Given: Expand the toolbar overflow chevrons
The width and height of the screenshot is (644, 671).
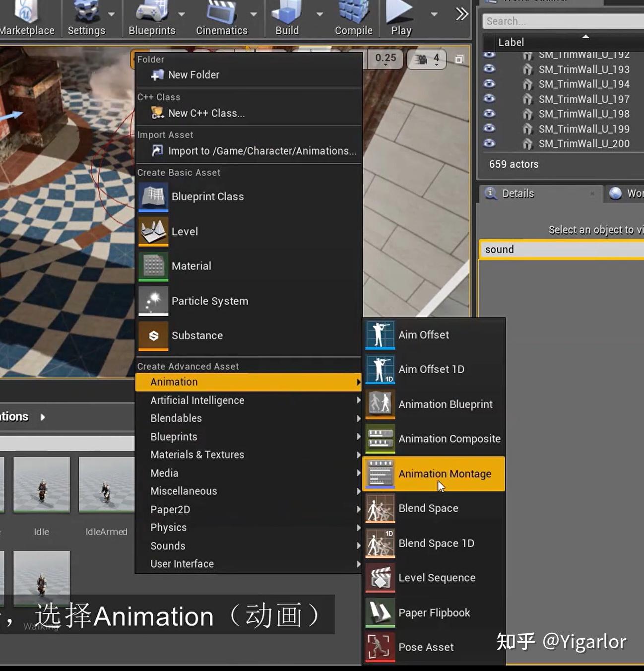Looking at the screenshot, I should (462, 14).
